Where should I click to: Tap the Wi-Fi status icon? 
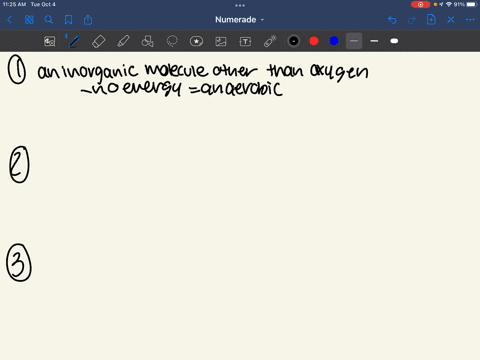pos(449,4)
